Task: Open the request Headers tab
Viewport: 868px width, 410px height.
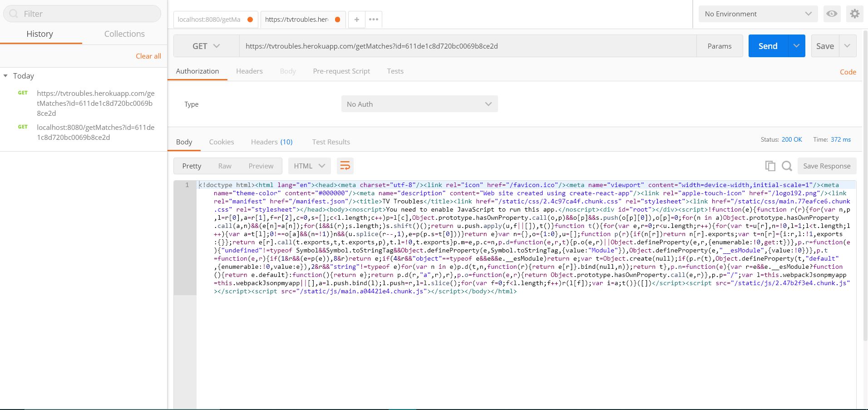Action: click(249, 71)
